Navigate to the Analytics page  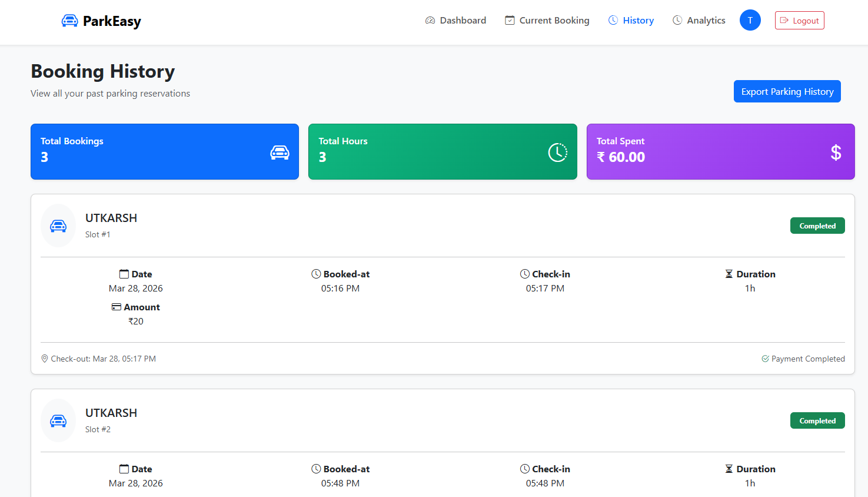[699, 21]
